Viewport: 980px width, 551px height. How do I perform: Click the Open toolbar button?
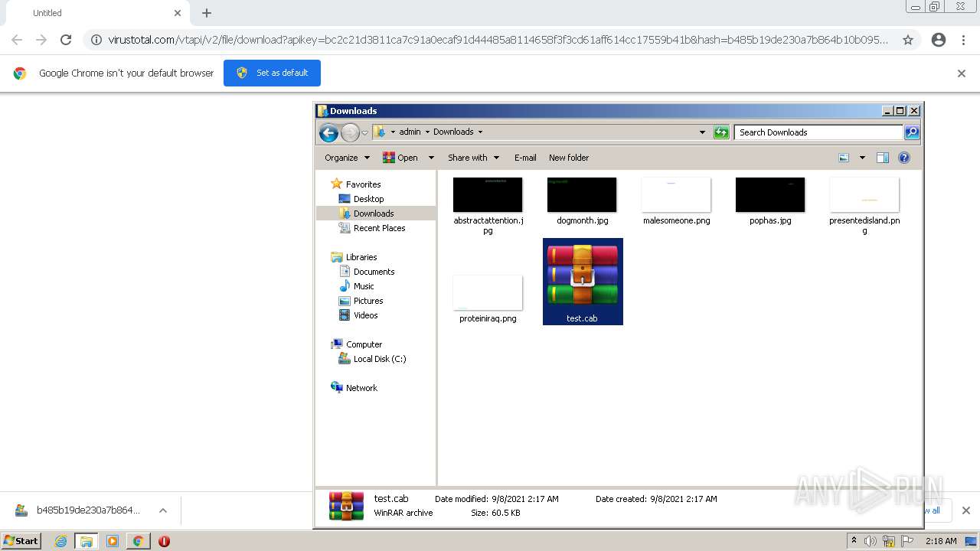[x=400, y=158]
